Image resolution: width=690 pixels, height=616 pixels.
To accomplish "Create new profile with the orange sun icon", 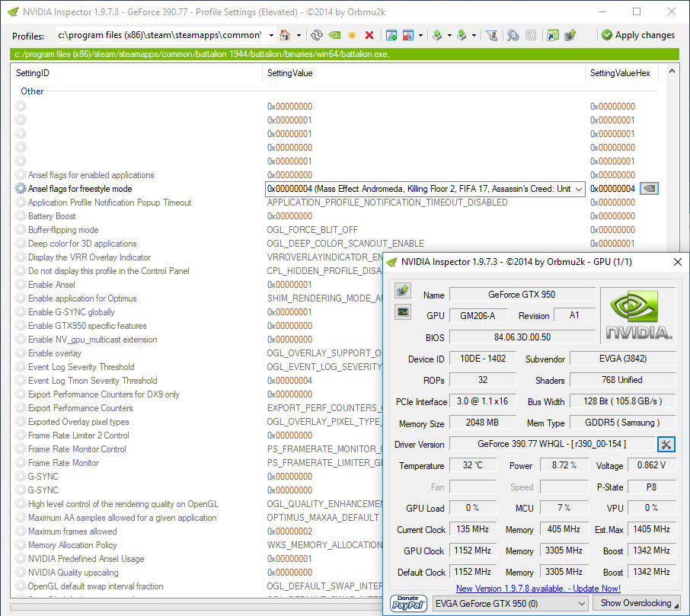I will pos(352,35).
